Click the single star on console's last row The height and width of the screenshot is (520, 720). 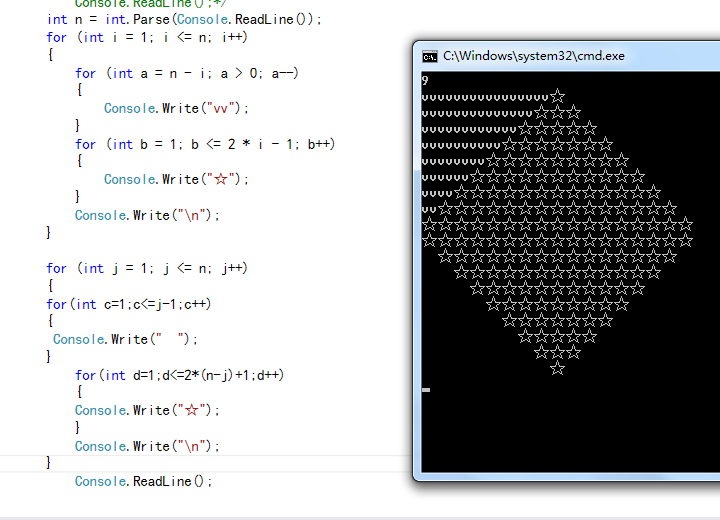click(557, 368)
